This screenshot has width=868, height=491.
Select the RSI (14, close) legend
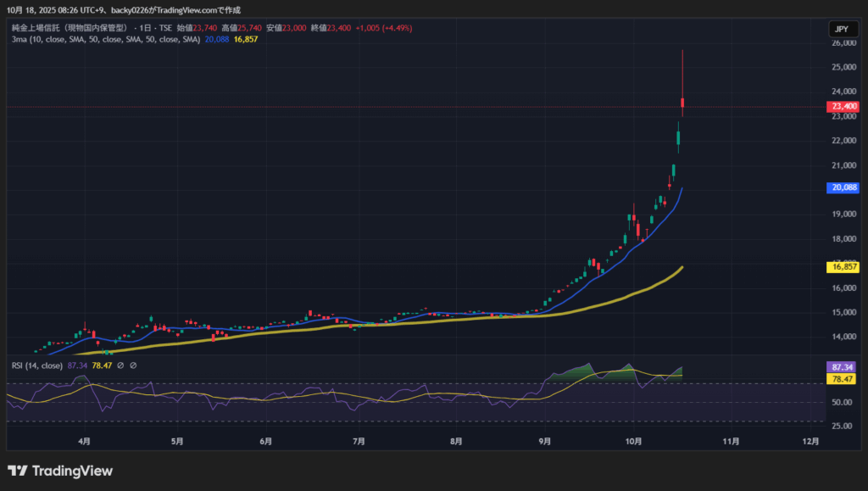(37, 365)
